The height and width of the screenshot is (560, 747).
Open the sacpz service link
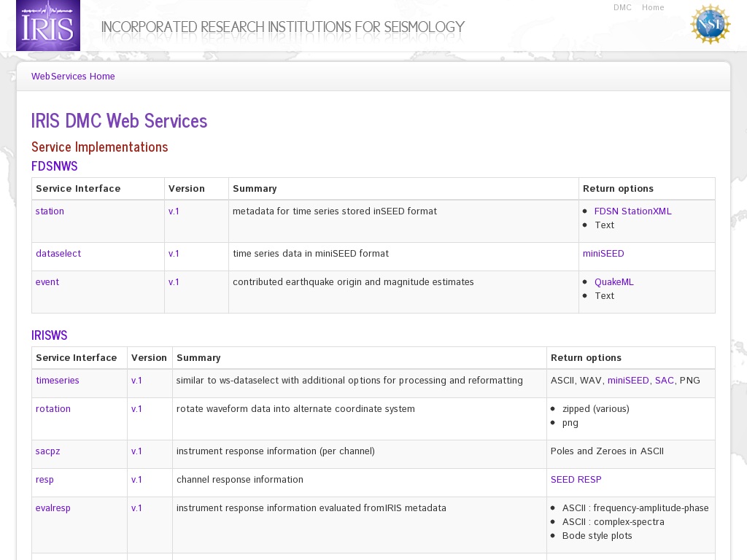pyautogui.click(x=48, y=451)
